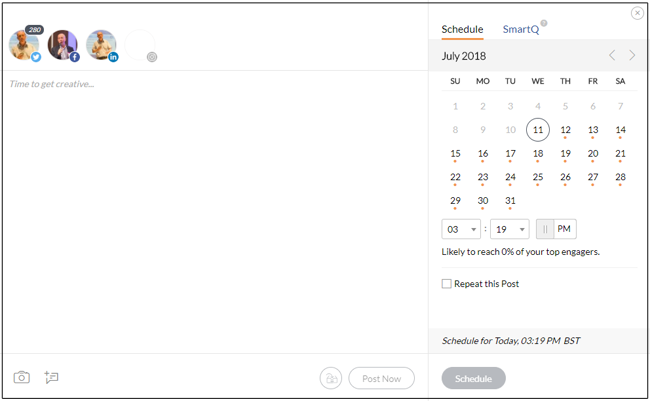The width and height of the screenshot is (650, 401).
Task: Click the empty add-channel circle
Action: (x=140, y=45)
